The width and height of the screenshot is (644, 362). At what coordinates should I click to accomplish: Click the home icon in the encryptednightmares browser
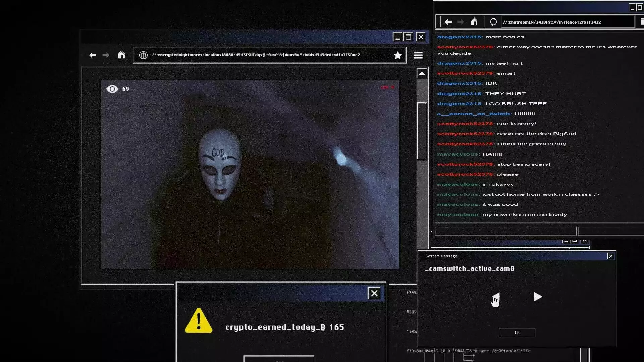click(121, 55)
